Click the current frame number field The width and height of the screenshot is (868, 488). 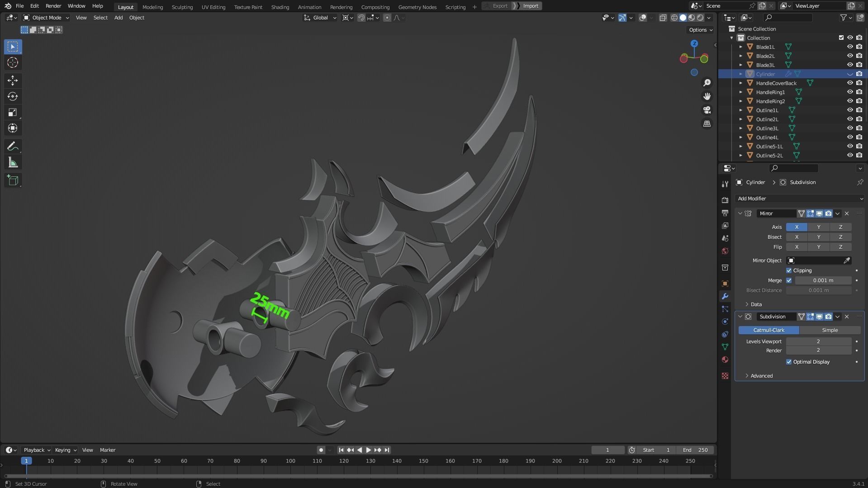[607, 450]
